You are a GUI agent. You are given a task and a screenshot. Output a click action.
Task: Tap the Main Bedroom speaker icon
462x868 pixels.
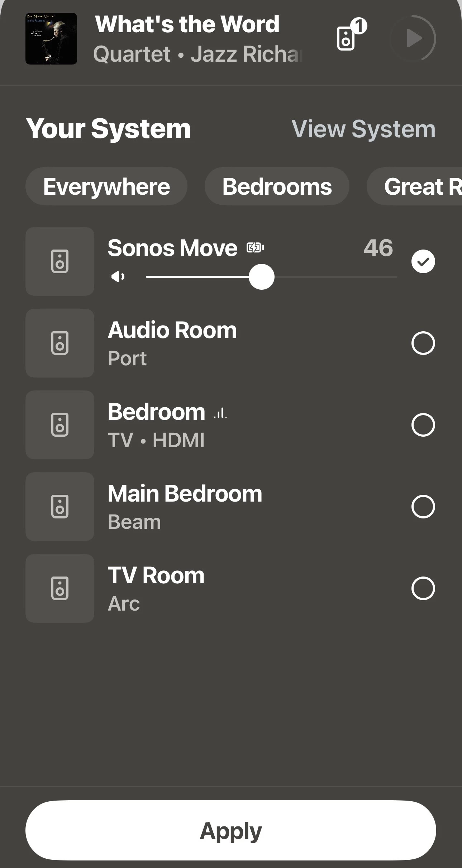tap(60, 507)
